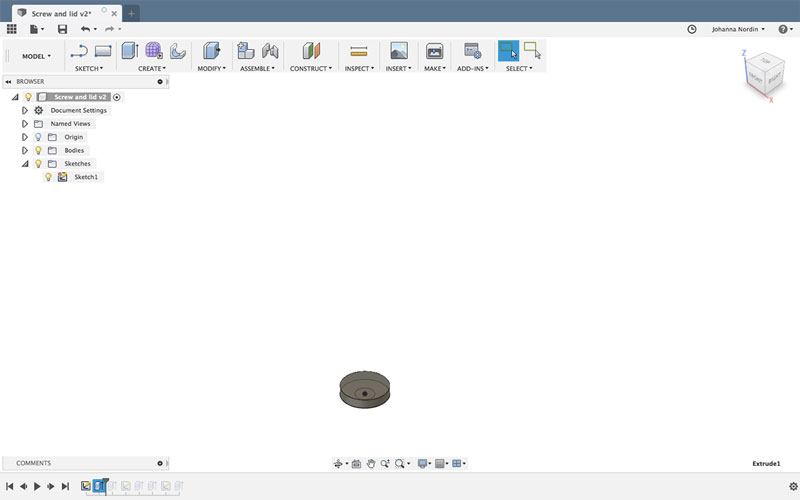The image size is (800, 500).
Task: Toggle Sketch1 visibility bulb
Action: (x=48, y=177)
